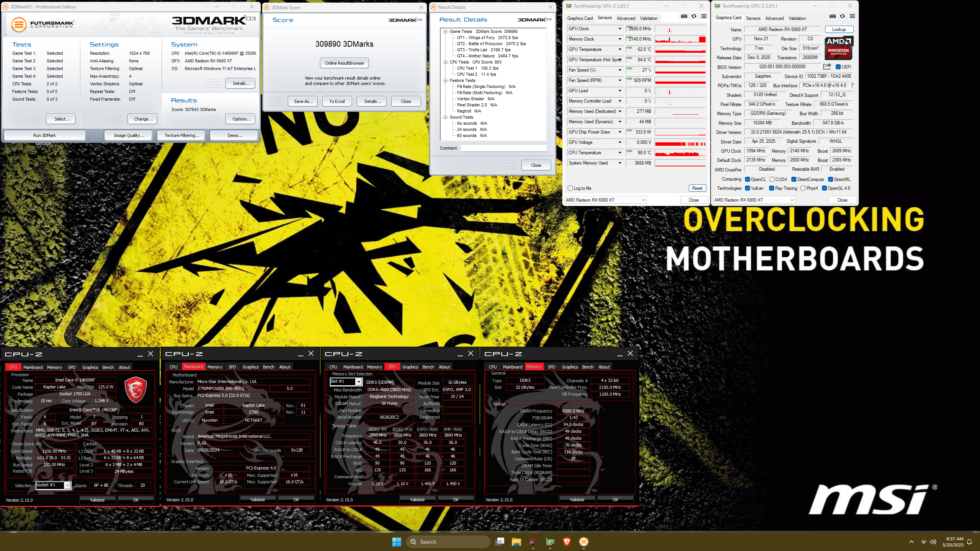Open hamburger menu in GPU-Z Sensors window
The height and width of the screenshot is (551, 980).
[x=704, y=16]
